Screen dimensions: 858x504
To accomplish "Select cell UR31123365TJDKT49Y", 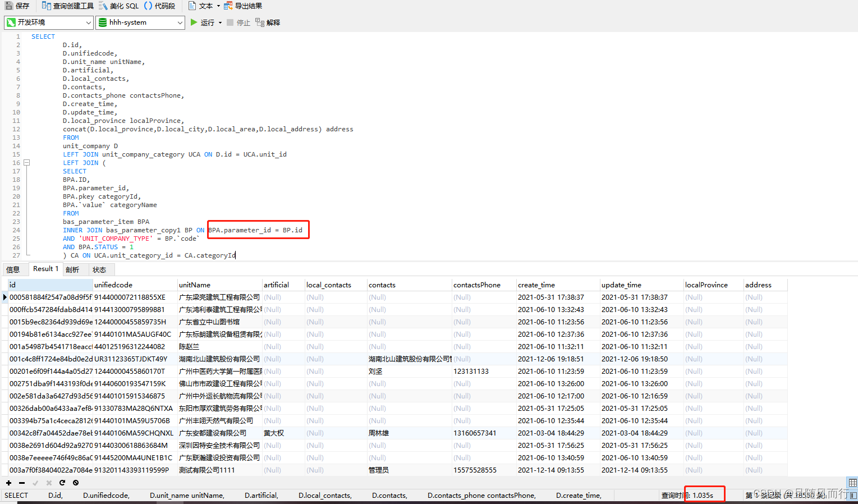I will (135, 359).
